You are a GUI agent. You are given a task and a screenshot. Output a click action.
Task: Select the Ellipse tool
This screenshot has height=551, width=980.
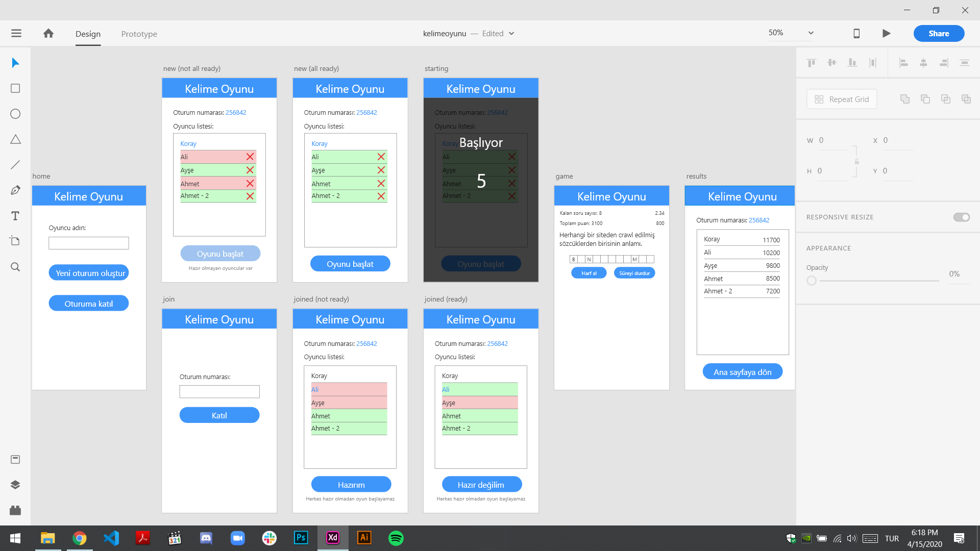[x=15, y=114]
